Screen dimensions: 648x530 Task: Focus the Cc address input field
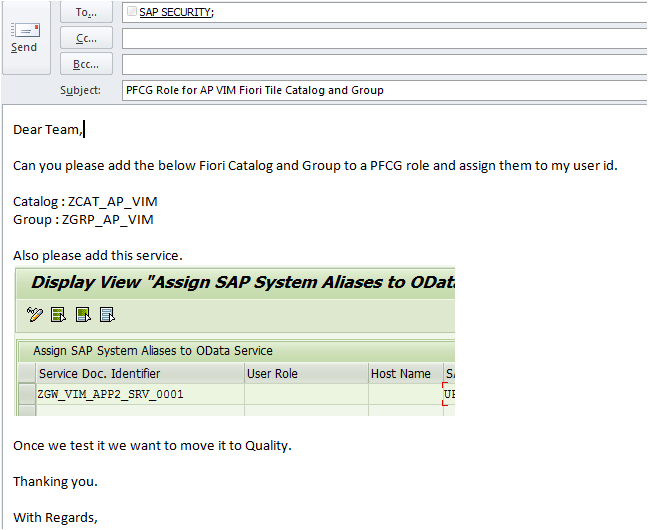(385, 38)
